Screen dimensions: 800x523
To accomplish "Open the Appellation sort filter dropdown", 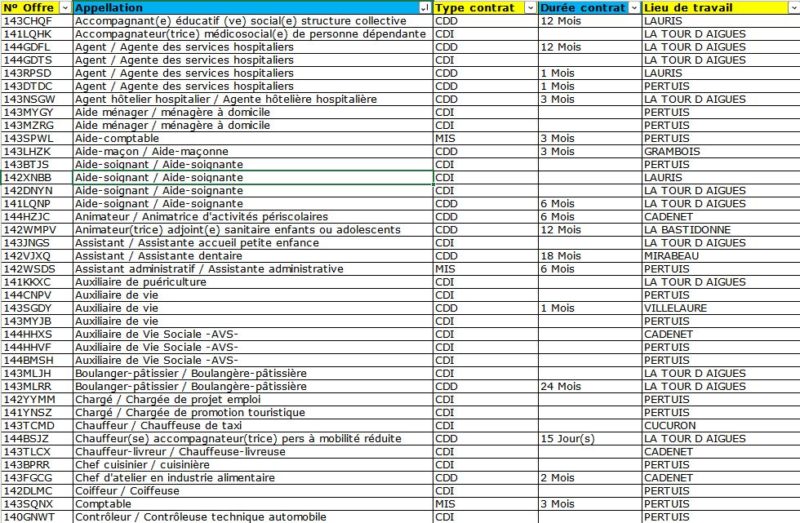I will (424, 8).
